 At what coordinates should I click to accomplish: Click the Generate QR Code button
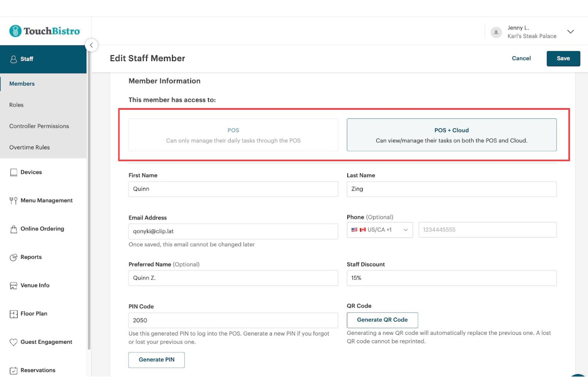click(382, 320)
